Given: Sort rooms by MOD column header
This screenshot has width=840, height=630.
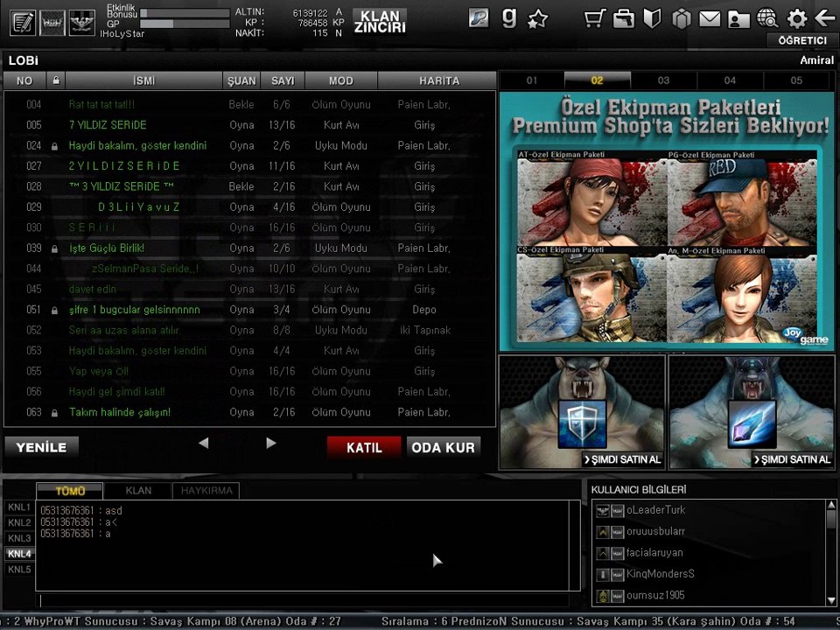Looking at the screenshot, I should coord(340,80).
